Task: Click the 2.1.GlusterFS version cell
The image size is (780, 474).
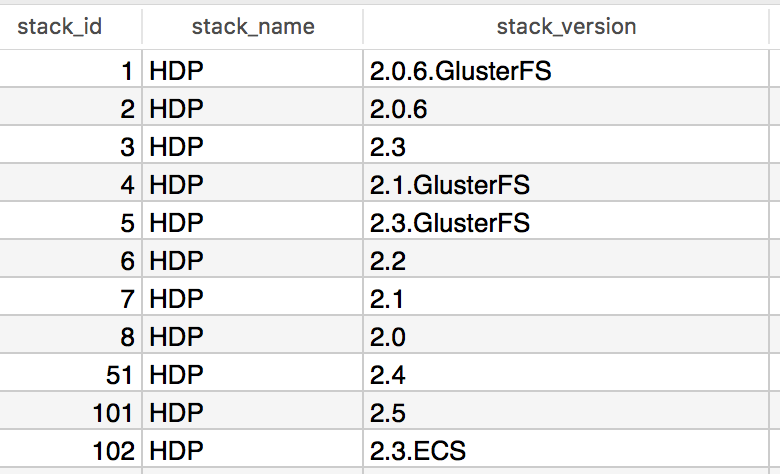Action: click(x=566, y=185)
